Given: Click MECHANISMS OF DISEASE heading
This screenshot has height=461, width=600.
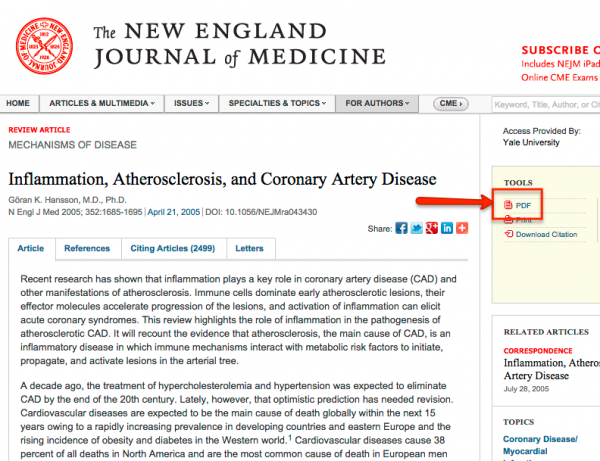Looking at the screenshot, I should click(x=72, y=145).
